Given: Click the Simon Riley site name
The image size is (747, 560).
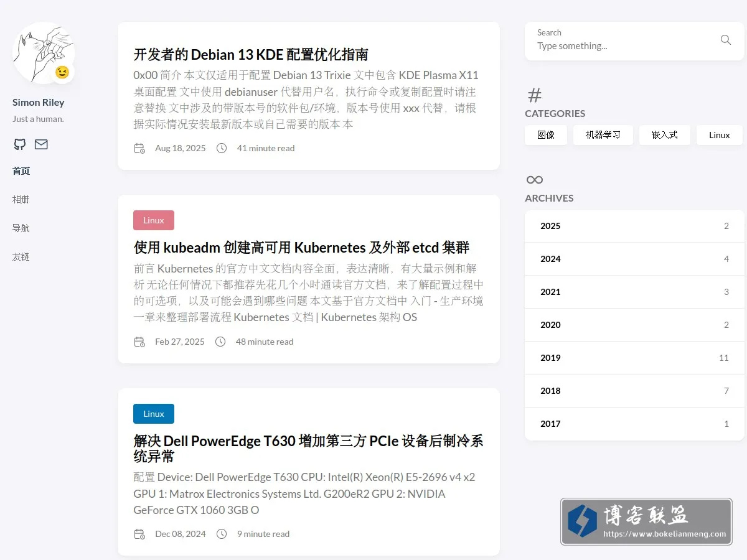Looking at the screenshot, I should click(39, 103).
